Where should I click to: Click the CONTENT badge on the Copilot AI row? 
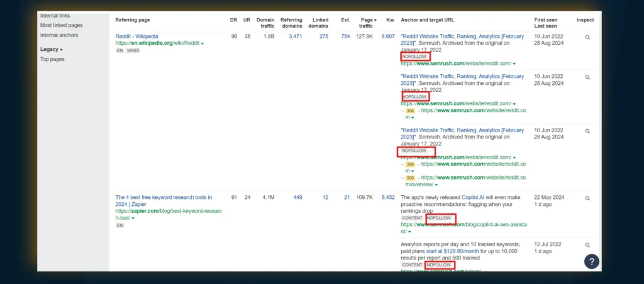coord(412,218)
